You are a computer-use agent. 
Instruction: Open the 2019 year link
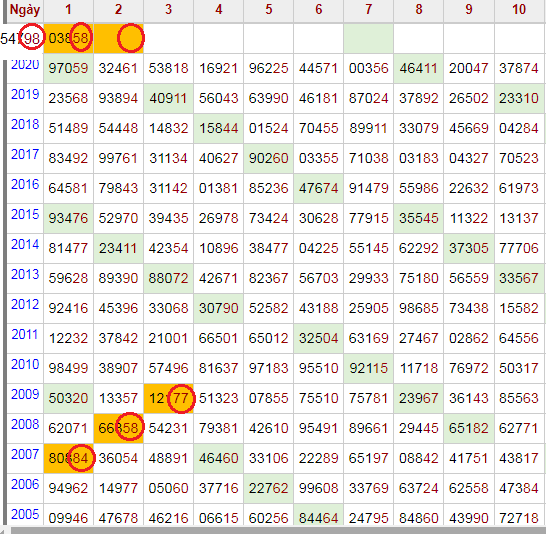pyautogui.click(x=25, y=94)
